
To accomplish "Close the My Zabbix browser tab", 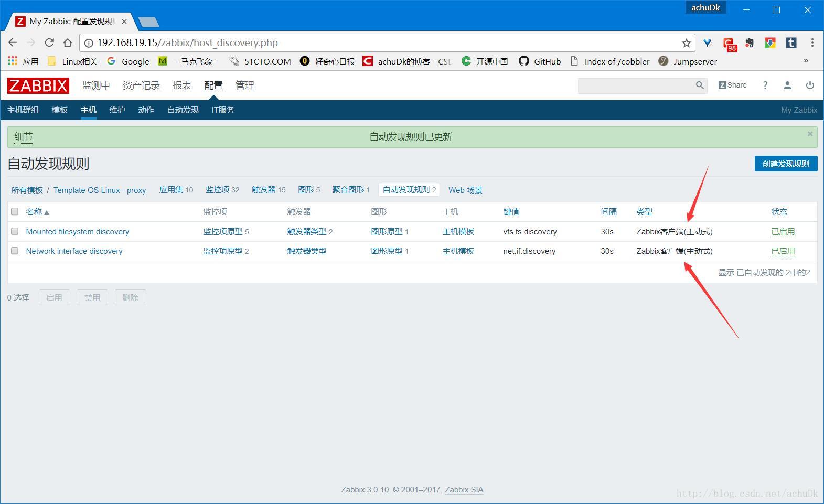I will tap(124, 22).
